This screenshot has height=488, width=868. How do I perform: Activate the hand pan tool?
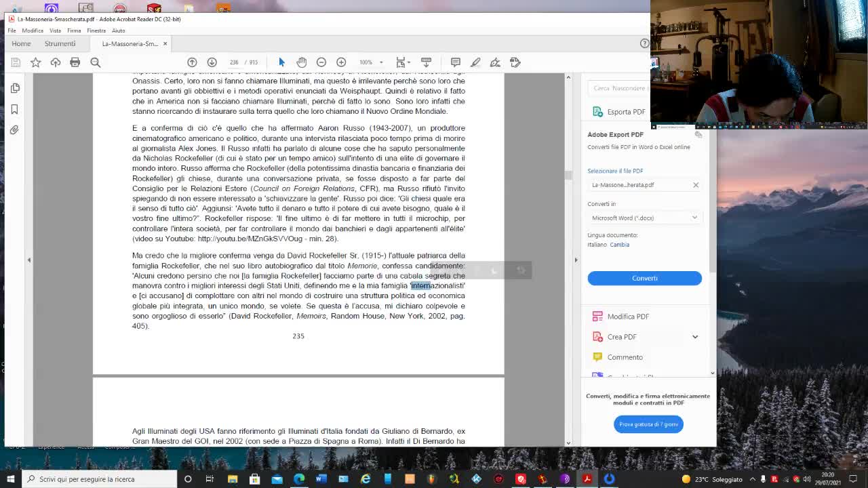point(302,62)
